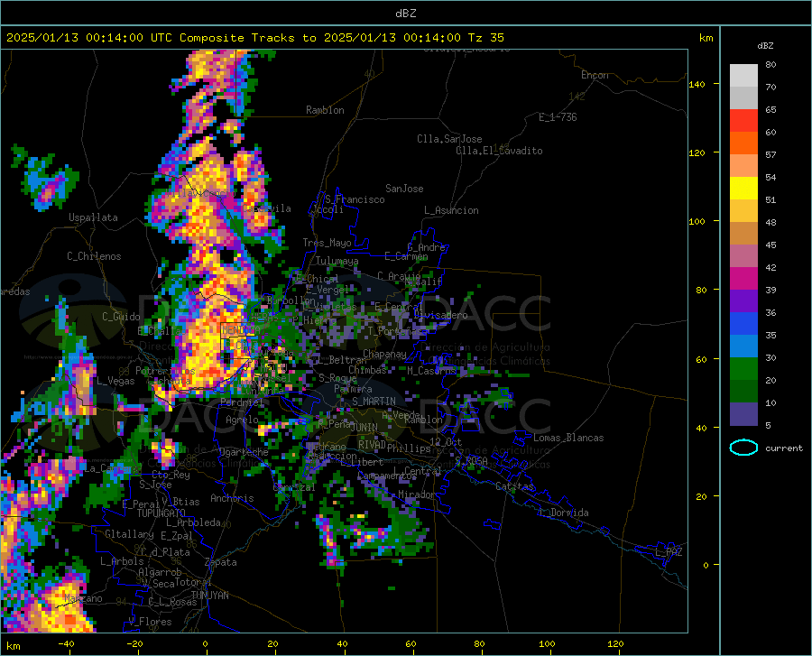Click the Uspallata place label

[x=93, y=217]
